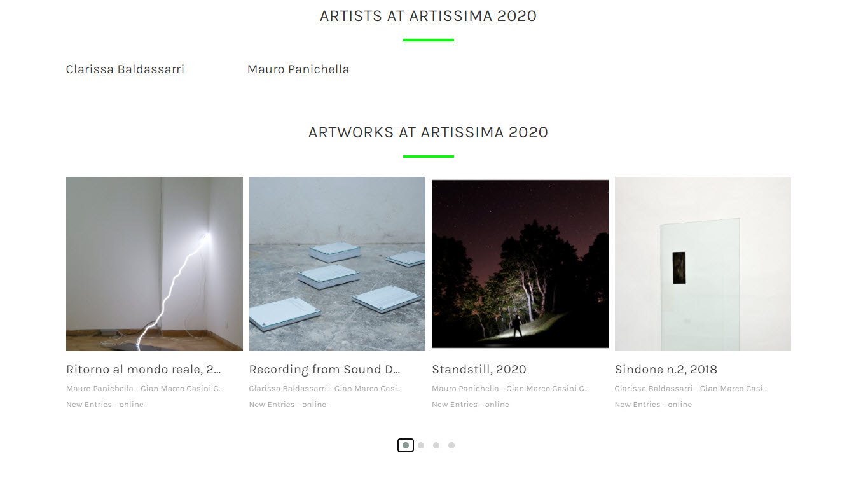Open the night forest Standstill image
Image resolution: width=868 pixels, height=479 pixels.
(520, 264)
